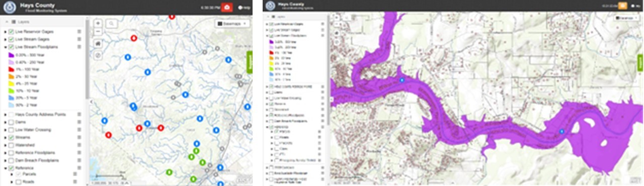The width and height of the screenshot is (644, 186).
Task: Toggle Live Stream Floodplains checkbox in right window
Action: (x=272, y=36)
